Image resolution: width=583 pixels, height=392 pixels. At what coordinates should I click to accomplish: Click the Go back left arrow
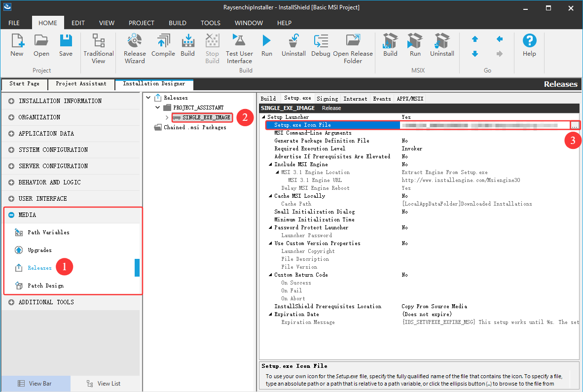coord(499,39)
